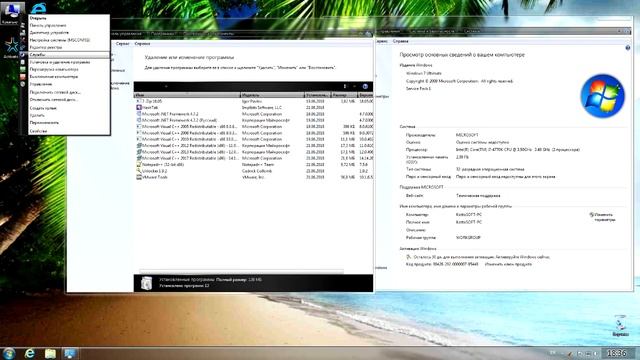Open the Recycle Bin desktop icon
The height and width of the screenshot is (360, 640).
[x=620, y=326]
